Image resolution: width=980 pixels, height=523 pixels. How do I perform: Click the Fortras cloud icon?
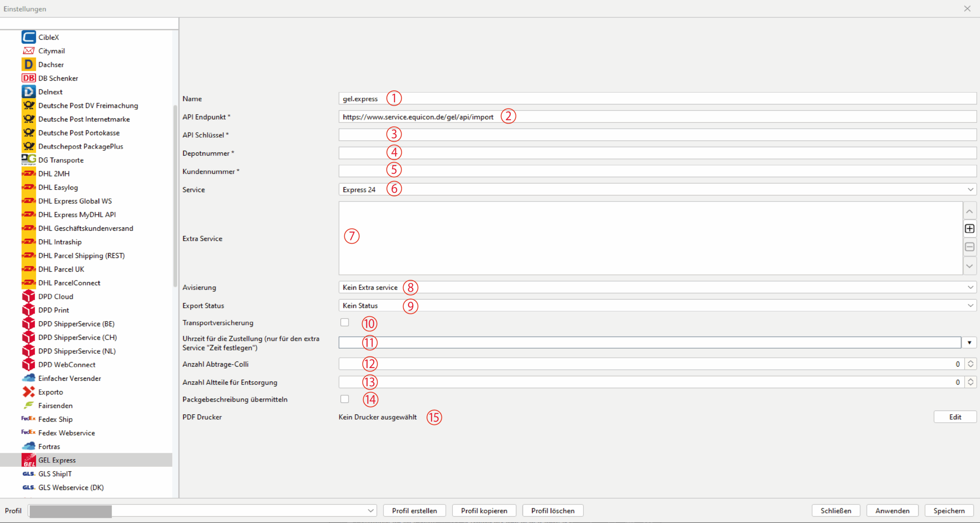[29, 446]
